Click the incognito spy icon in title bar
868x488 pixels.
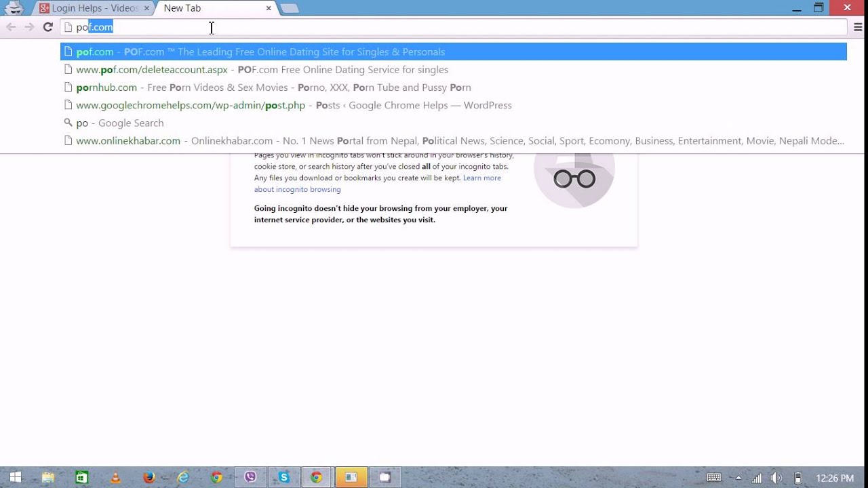pos(14,8)
